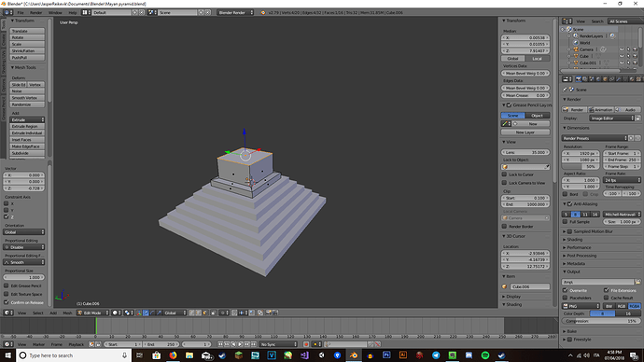Screen dimensions: 644x362
Task: Enable Edit Grease Pencil checkbox
Action: [x=7, y=285]
